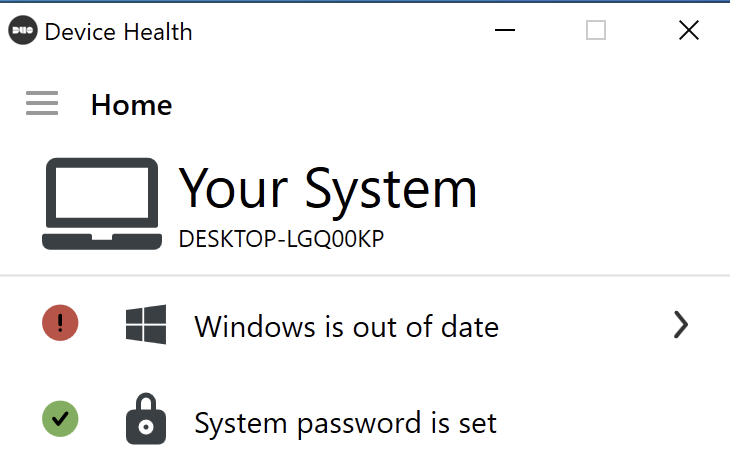Select the "System password is set" text

coord(345,423)
